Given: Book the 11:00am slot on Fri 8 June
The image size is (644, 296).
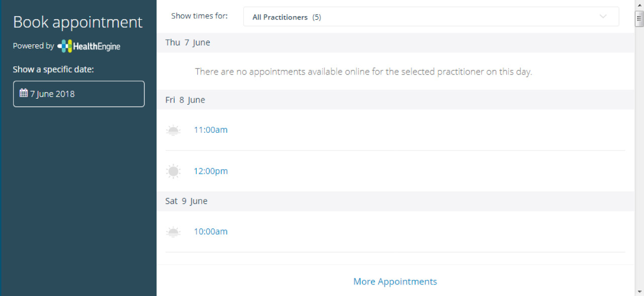Looking at the screenshot, I should pos(211,130).
